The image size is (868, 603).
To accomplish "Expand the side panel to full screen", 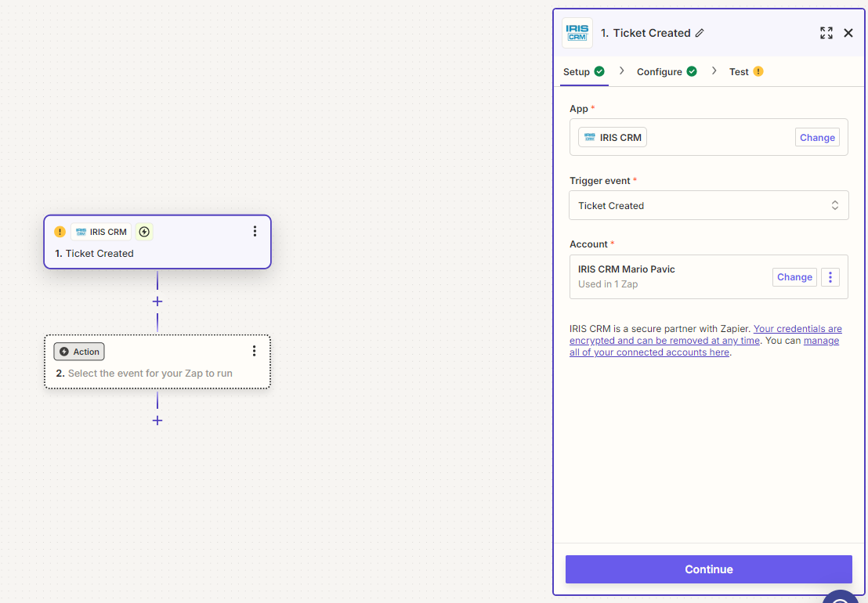I will 826,33.
